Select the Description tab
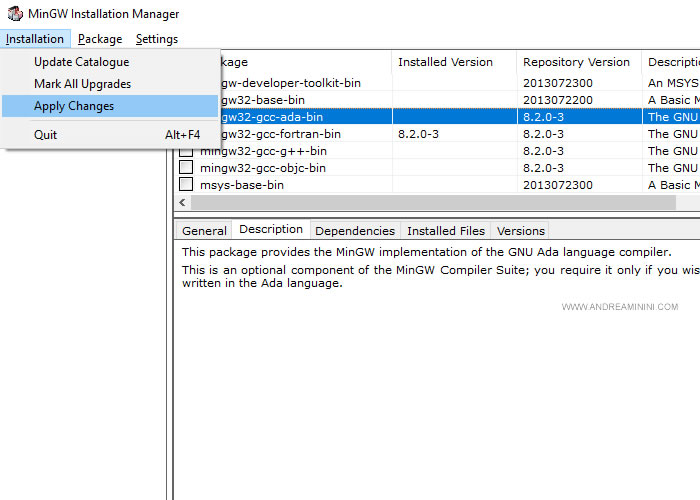 click(x=271, y=230)
